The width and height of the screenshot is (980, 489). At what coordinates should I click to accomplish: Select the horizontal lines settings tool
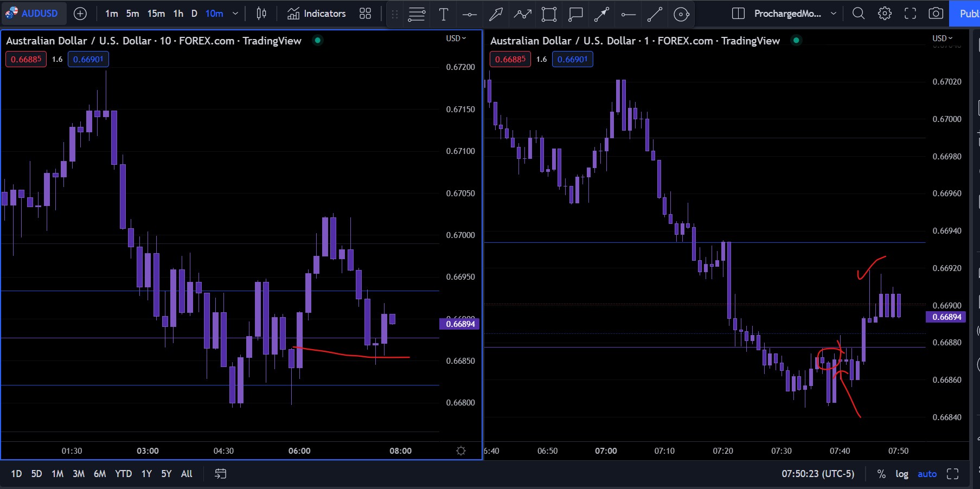click(x=417, y=15)
